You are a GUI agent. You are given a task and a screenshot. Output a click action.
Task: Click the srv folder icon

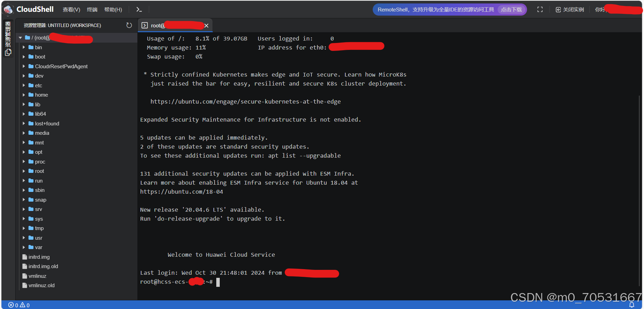click(31, 209)
